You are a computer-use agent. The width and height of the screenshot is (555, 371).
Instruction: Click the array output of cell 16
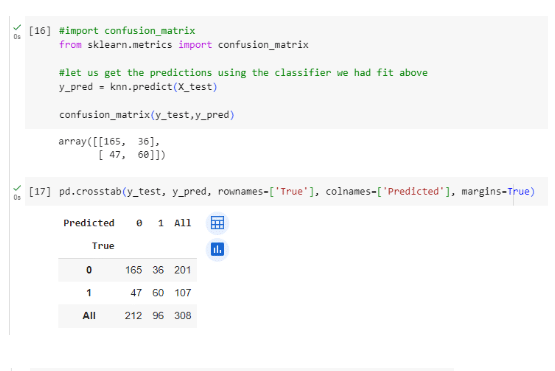click(112, 148)
